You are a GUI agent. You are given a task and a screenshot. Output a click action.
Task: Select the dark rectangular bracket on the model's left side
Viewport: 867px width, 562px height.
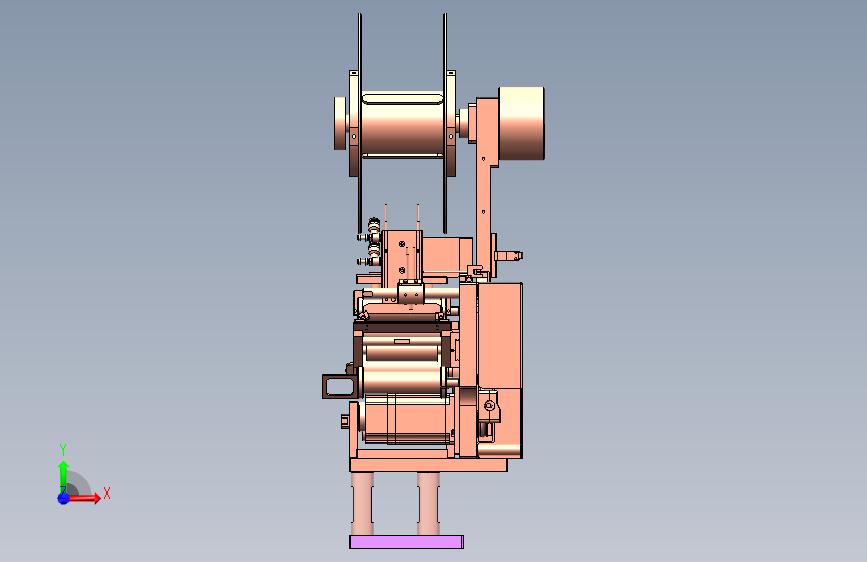tap(340, 386)
